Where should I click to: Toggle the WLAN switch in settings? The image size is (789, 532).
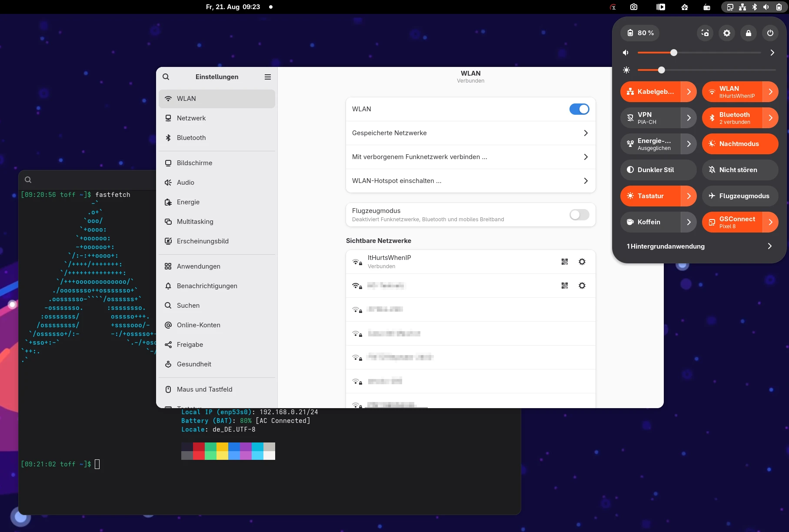tap(579, 109)
